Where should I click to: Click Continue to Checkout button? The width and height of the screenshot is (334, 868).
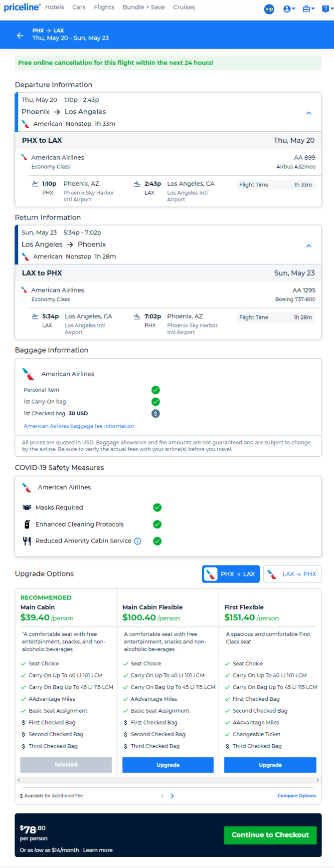(270, 835)
